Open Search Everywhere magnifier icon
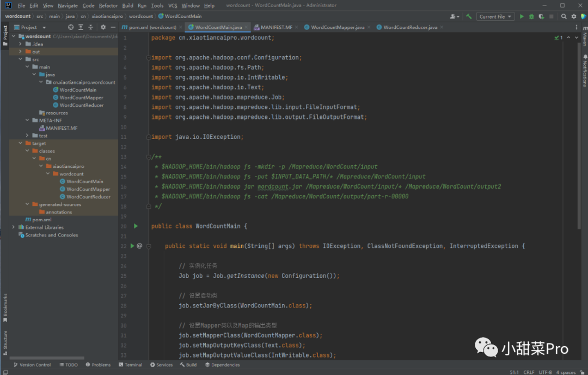This screenshot has width=588, height=375. tap(564, 16)
